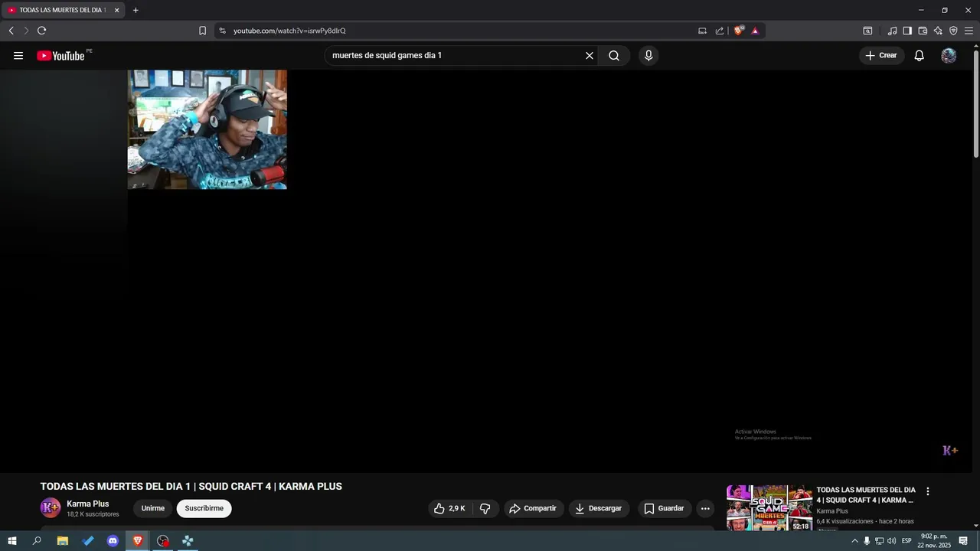Open Karma Plus channel name link
Screen dimensions: 980x551
[x=87, y=504]
